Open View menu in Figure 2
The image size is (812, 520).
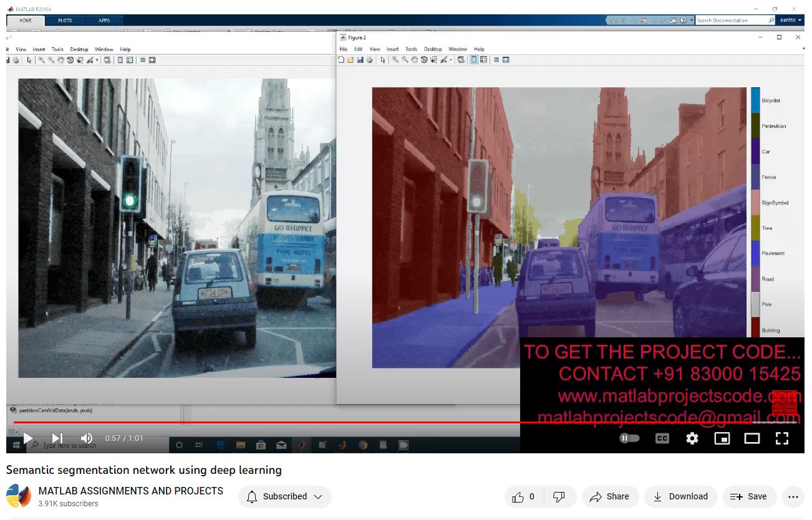tap(375, 49)
